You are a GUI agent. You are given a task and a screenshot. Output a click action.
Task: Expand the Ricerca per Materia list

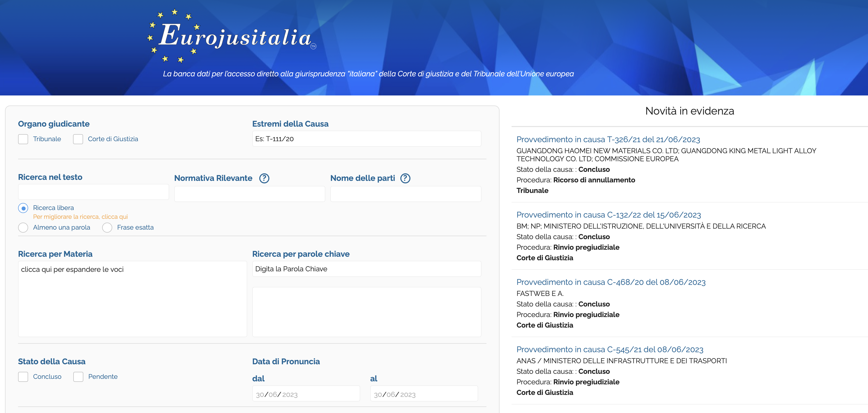(x=133, y=299)
